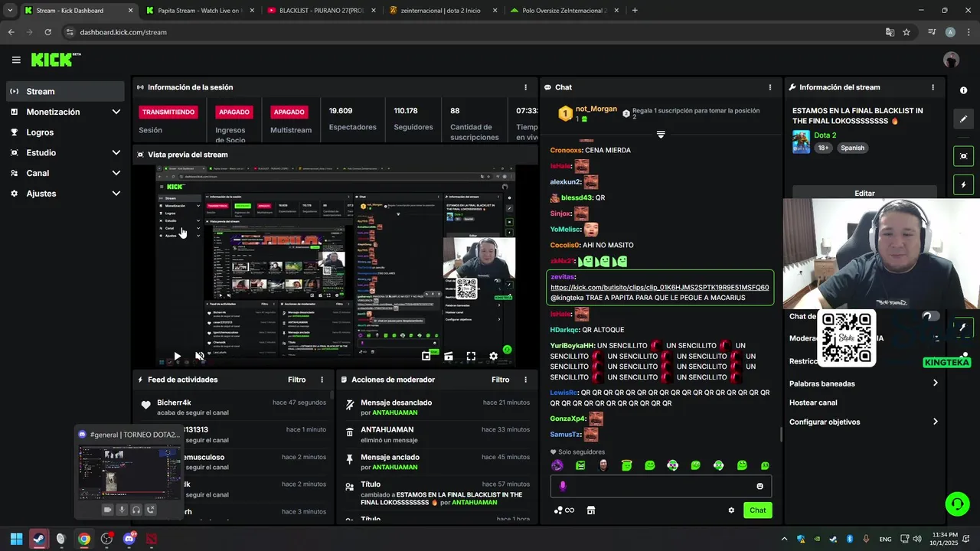Viewport: 980px width, 551px height.
Task: Click the camera capture icon in the right rail
Action: coord(963,156)
